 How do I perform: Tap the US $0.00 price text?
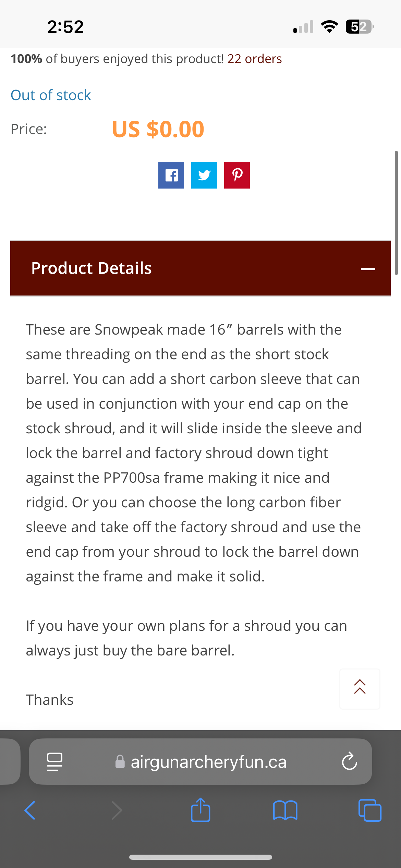coord(158,129)
